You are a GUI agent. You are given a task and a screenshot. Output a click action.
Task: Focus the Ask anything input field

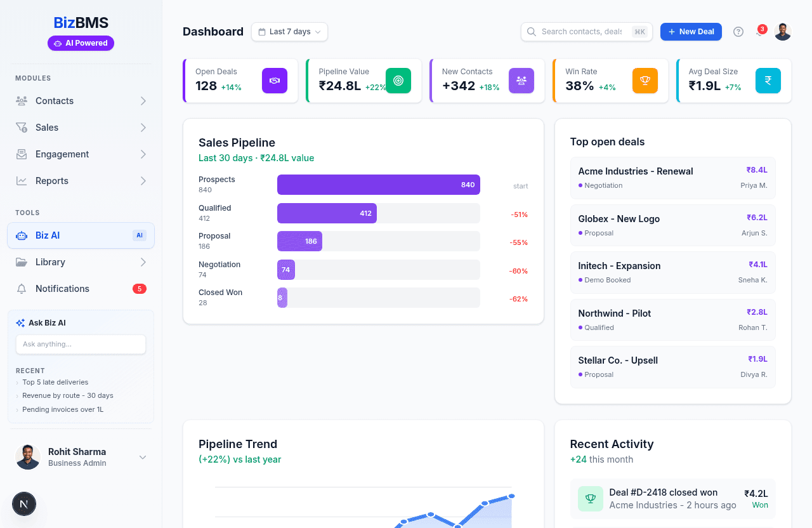point(81,344)
